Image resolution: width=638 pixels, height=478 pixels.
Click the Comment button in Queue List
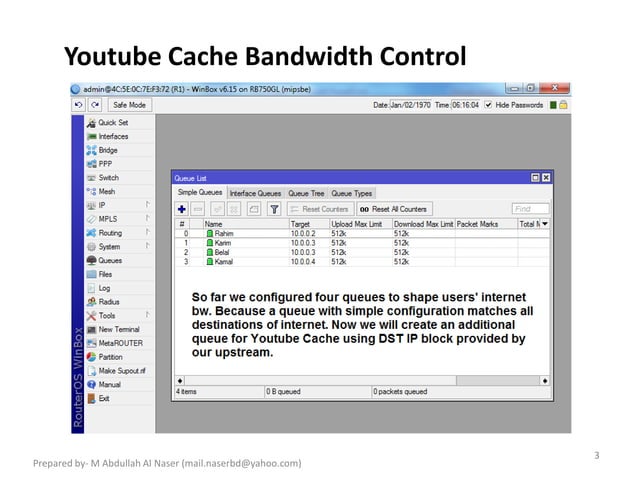(x=254, y=209)
